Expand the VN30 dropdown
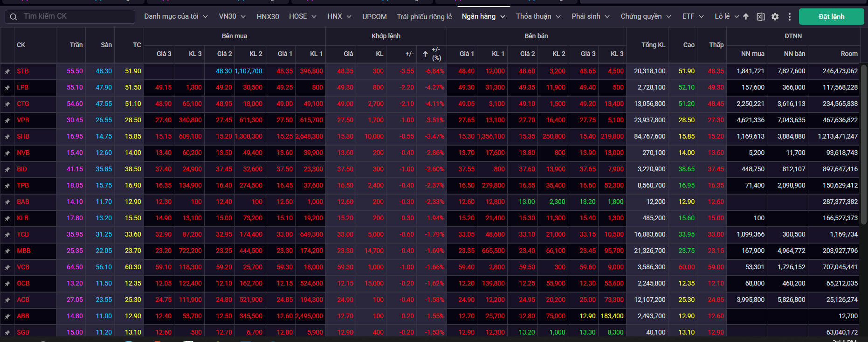The height and width of the screenshot is (342, 868). tap(232, 16)
